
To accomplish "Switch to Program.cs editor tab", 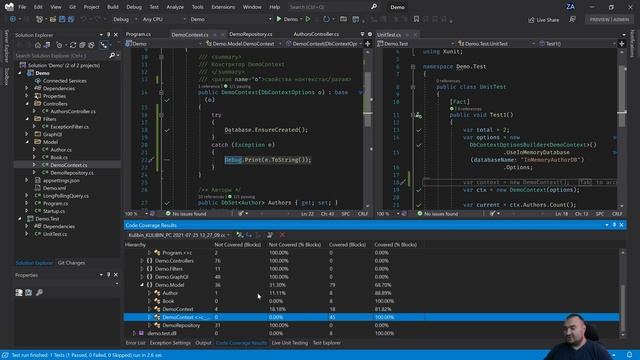I will coord(138,34).
